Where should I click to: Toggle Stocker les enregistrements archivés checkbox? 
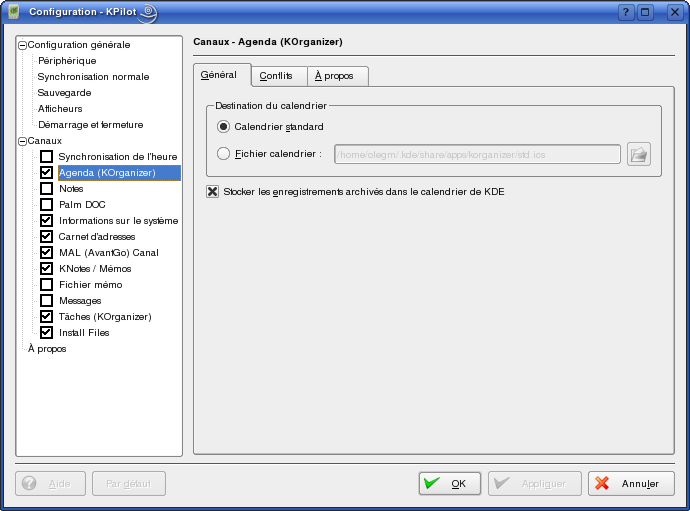point(213,191)
